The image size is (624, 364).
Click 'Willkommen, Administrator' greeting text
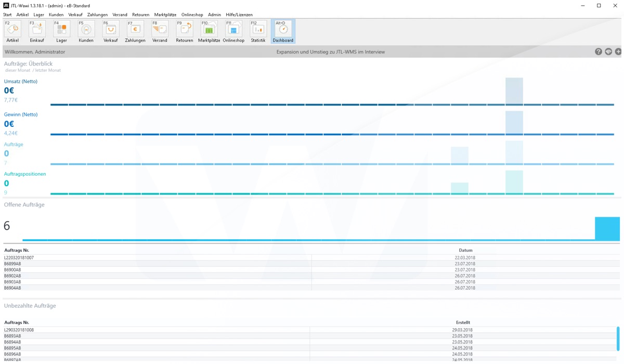point(35,52)
